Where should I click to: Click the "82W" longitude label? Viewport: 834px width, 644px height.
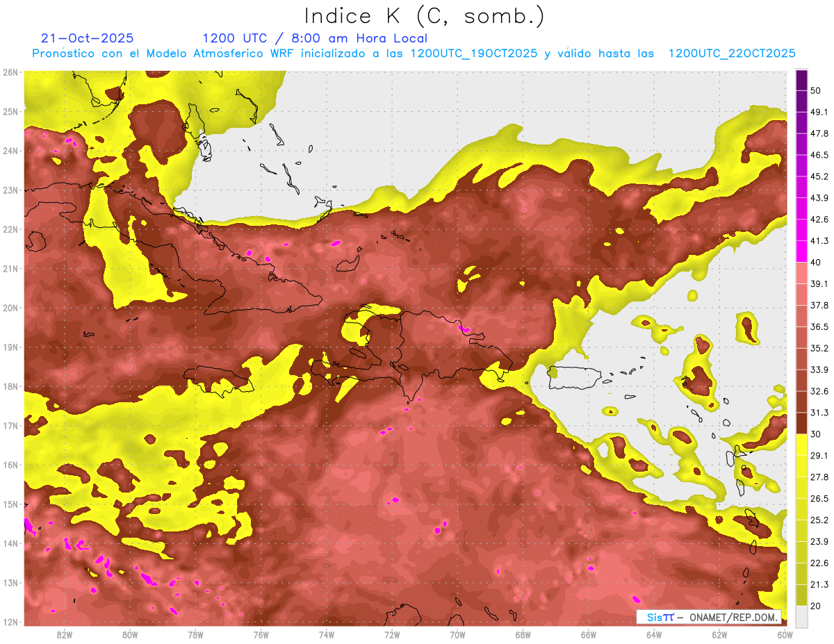(x=65, y=634)
